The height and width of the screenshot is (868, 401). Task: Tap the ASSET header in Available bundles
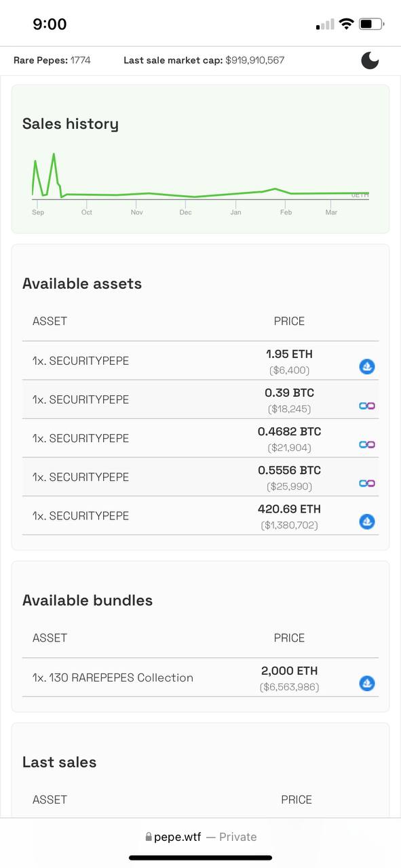pos(50,638)
